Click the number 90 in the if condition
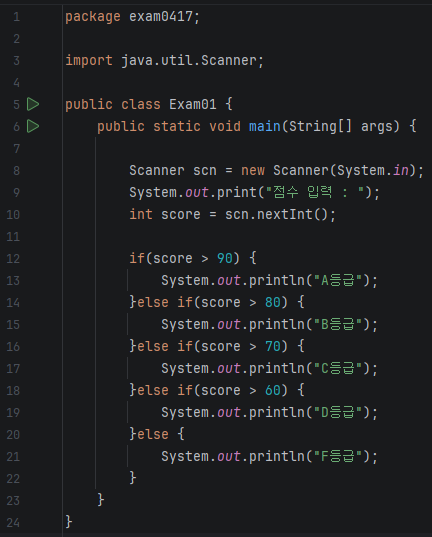The height and width of the screenshot is (537, 432). [x=225, y=259]
